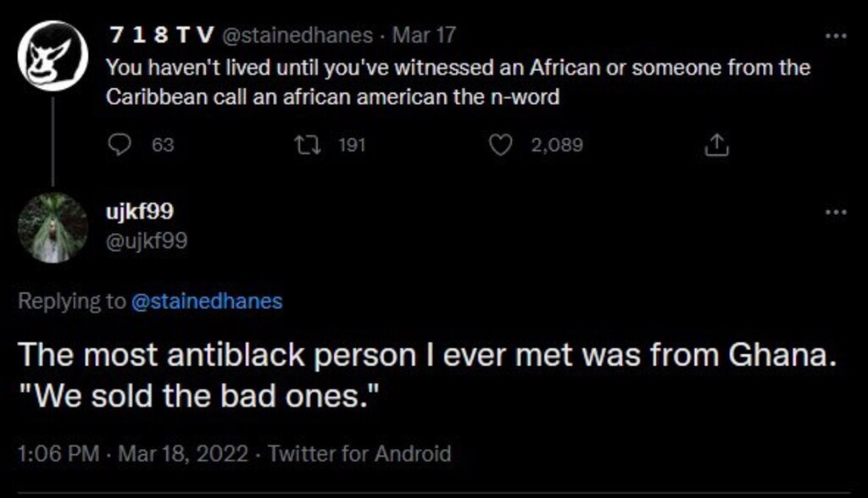The height and width of the screenshot is (498, 868).
Task: Click the reply speech bubble icon
Action: click(x=118, y=146)
